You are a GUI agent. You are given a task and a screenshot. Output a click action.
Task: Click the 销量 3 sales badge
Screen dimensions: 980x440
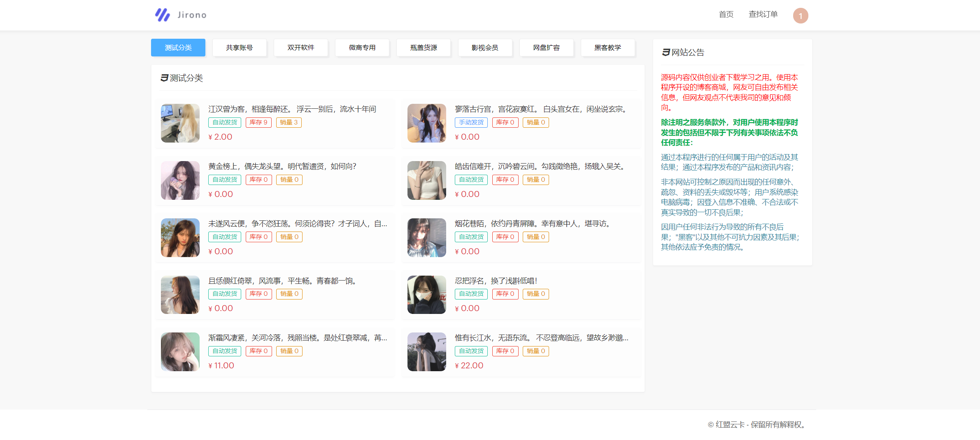coord(289,122)
